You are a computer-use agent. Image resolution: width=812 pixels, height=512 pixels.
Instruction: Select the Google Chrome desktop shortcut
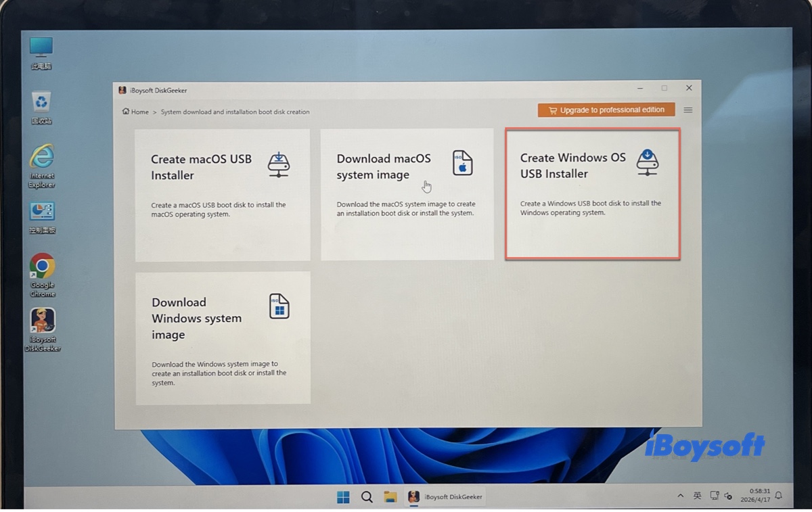click(x=42, y=275)
